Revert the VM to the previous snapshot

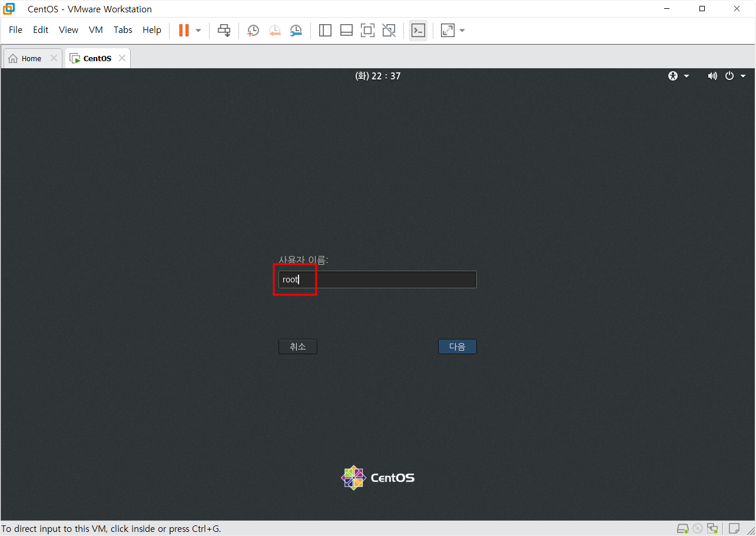274,30
